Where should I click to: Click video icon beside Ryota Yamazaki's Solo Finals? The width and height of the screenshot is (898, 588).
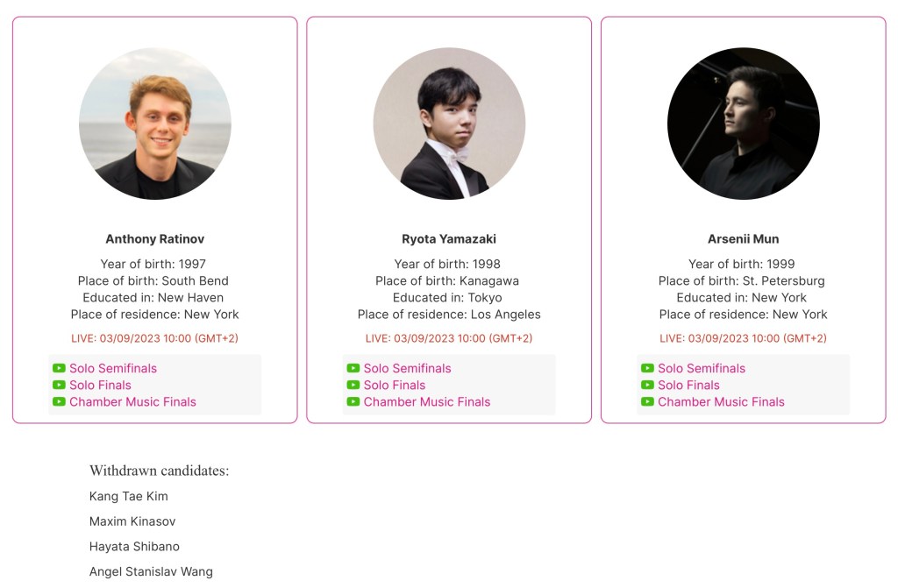point(353,386)
